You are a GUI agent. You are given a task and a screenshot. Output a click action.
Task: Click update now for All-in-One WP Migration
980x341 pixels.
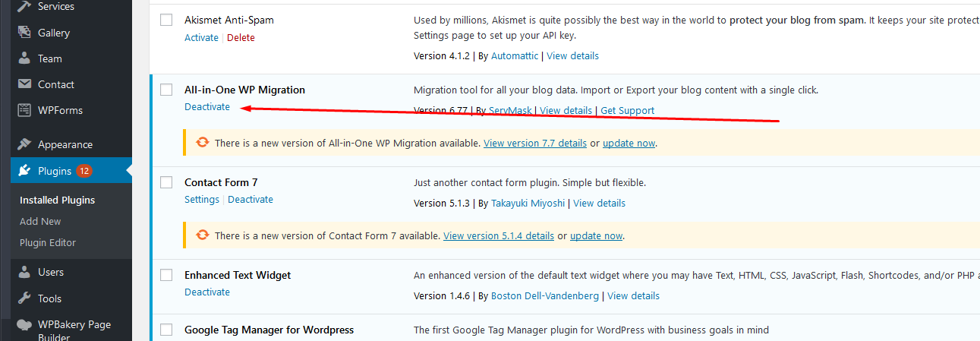tap(629, 143)
